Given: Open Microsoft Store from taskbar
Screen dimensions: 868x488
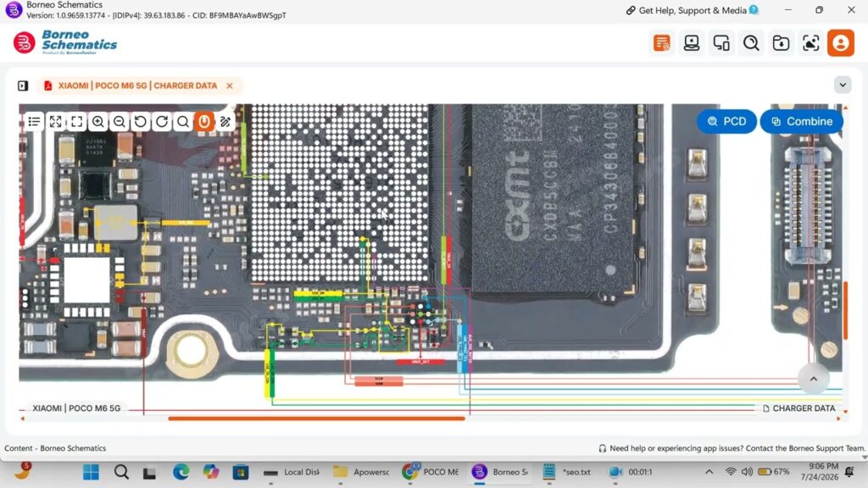Looking at the screenshot, I should [x=240, y=473].
